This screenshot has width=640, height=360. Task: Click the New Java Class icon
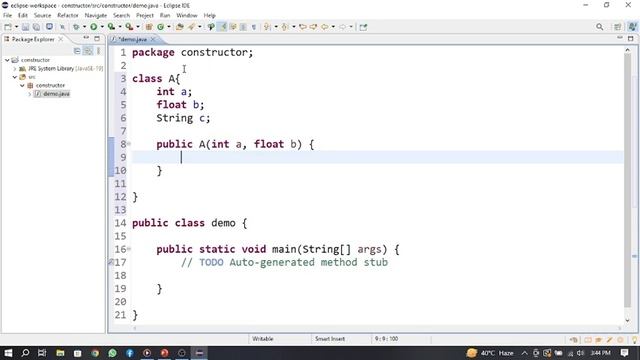[160, 27]
